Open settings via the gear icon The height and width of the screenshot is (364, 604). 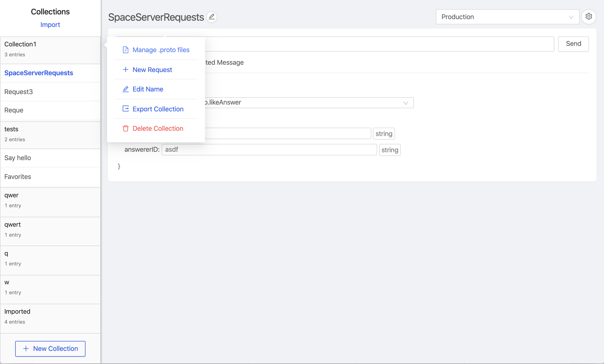(x=589, y=17)
